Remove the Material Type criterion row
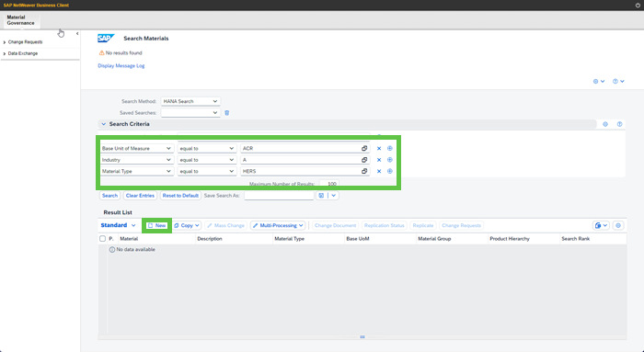The width and height of the screenshot is (644, 352). pos(379,172)
